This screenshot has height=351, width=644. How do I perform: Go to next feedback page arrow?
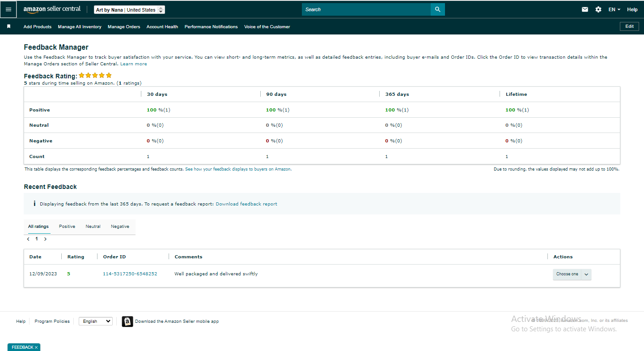[45, 239]
